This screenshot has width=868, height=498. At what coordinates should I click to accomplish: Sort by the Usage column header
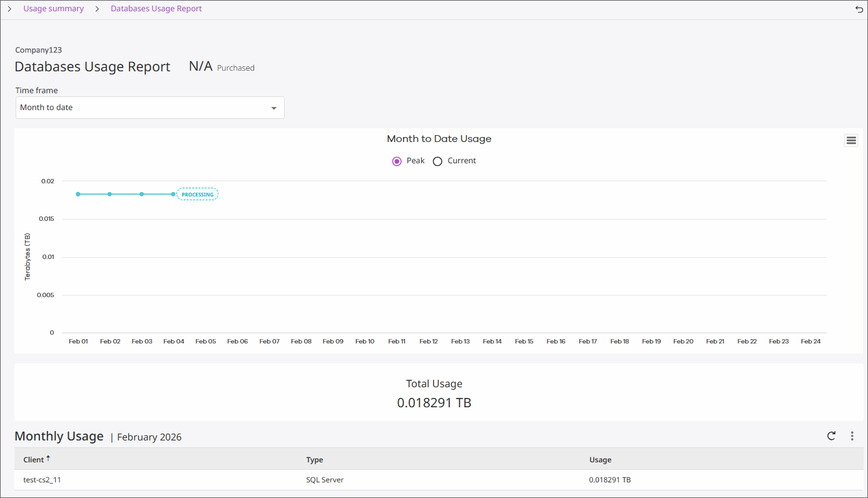pyautogui.click(x=600, y=460)
